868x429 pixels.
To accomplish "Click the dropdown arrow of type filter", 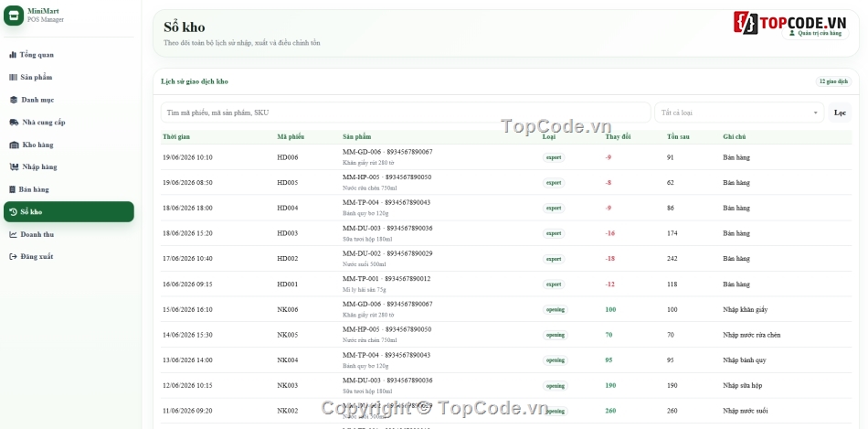I will coord(815,113).
